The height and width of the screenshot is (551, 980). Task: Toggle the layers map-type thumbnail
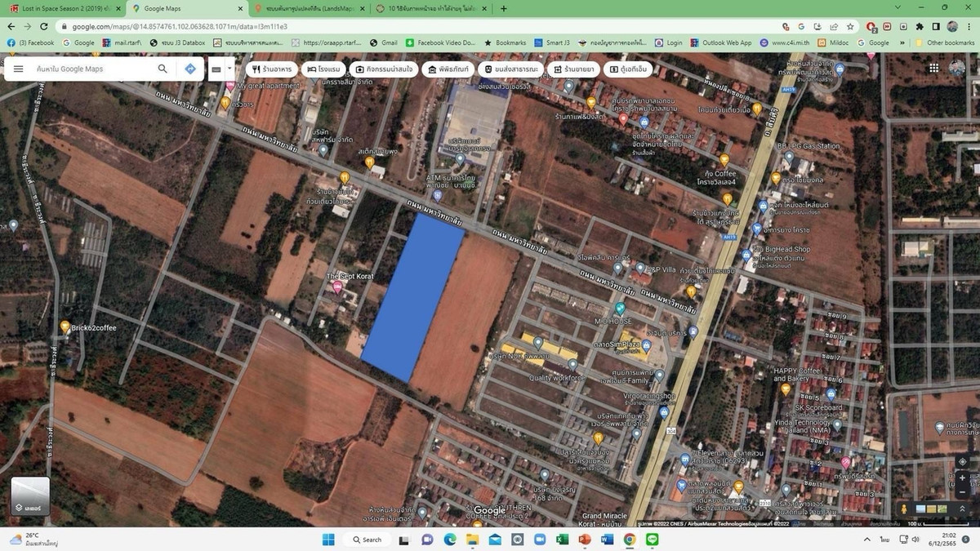click(x=30, y=496)
